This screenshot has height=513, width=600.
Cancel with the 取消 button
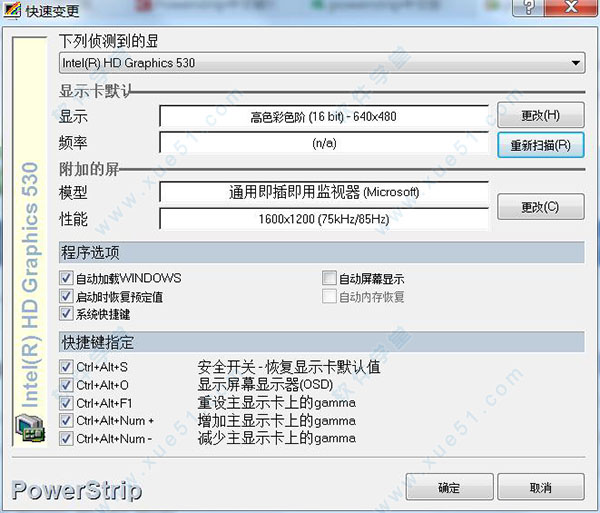tap(541, 487)
